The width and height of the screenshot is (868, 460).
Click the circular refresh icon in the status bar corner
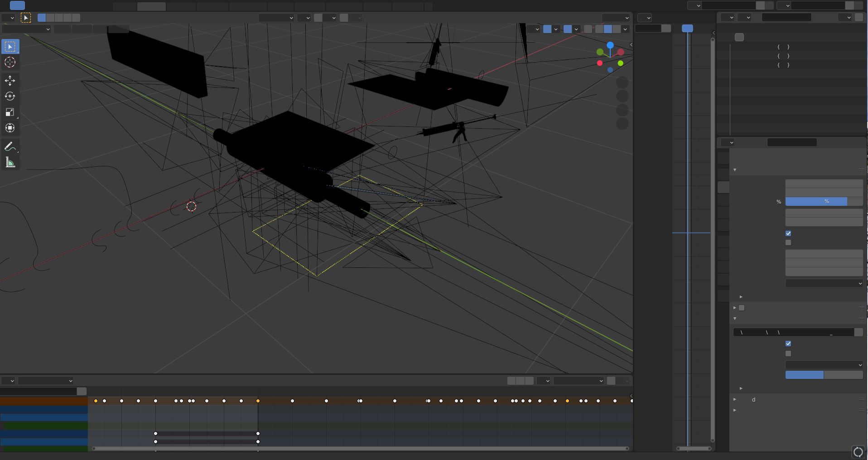[858, 452]
